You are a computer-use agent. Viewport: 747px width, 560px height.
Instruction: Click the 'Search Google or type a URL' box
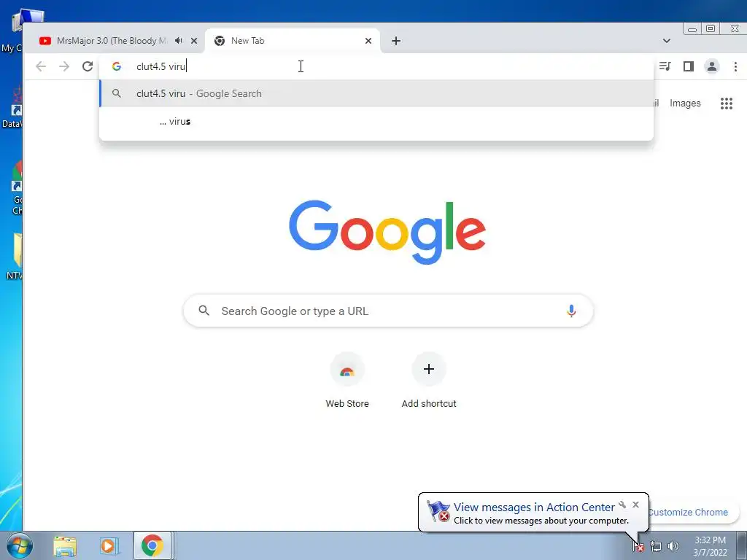pyautogui.click(x=388, y=311)
